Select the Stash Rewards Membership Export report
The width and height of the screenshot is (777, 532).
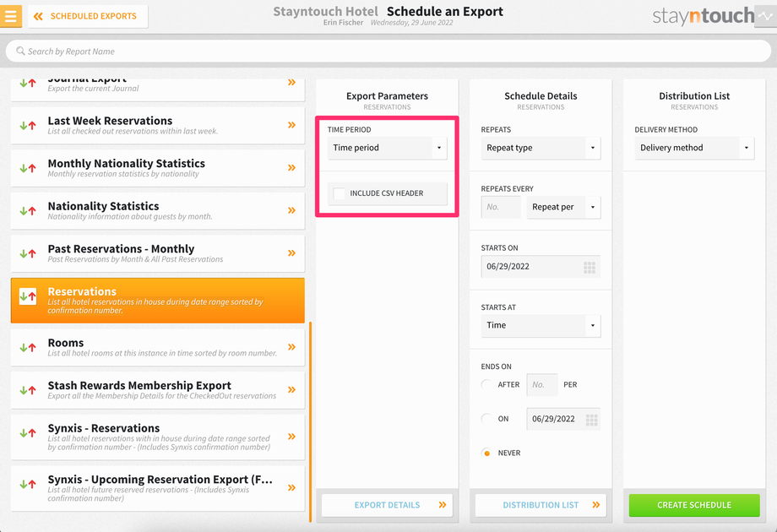[158, 390]
